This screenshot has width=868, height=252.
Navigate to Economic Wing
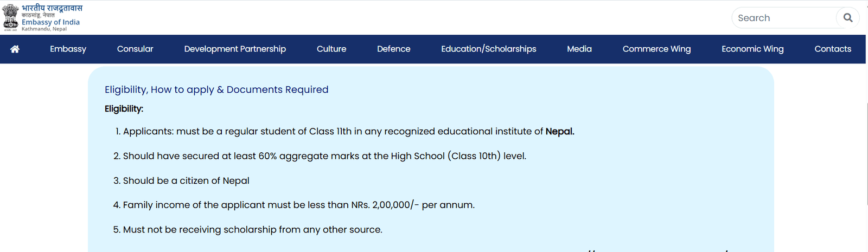(x=752, y=49)
